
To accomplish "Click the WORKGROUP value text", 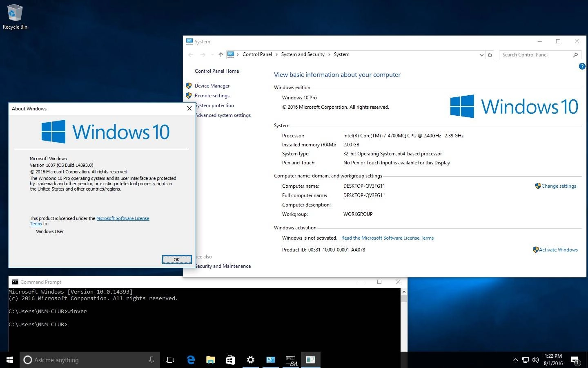I will (x=358, y=214).
